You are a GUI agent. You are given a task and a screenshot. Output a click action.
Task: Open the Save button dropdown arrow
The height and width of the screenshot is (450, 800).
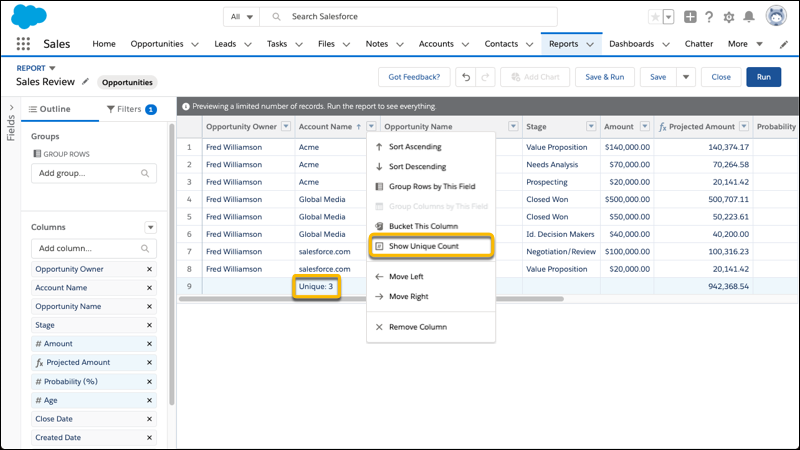pos(685,77)
